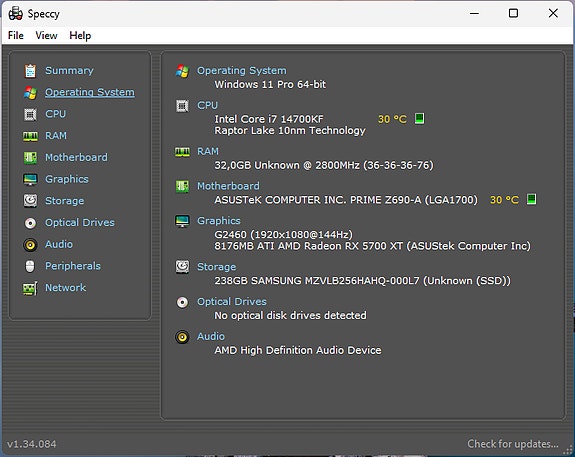Screen dimensions: 575x457
Task: Open the Operating System section in sidebar
Action: click(89, 92)
